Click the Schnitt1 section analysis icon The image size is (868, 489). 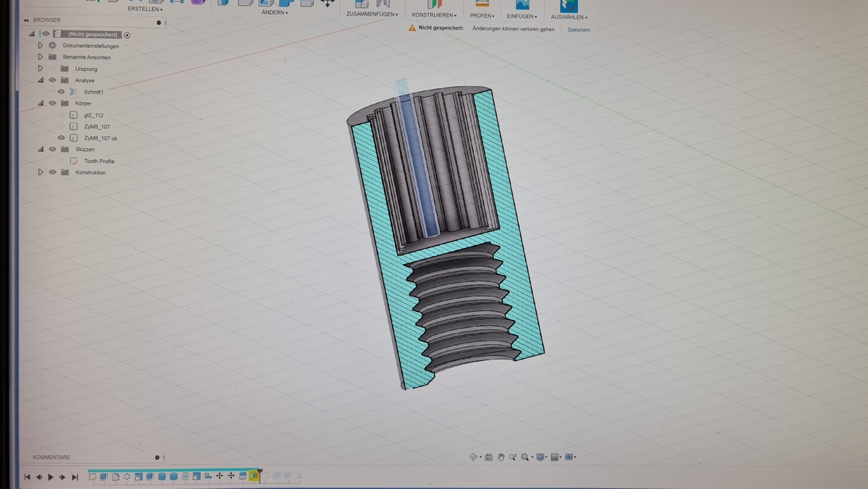pos(72,92)
